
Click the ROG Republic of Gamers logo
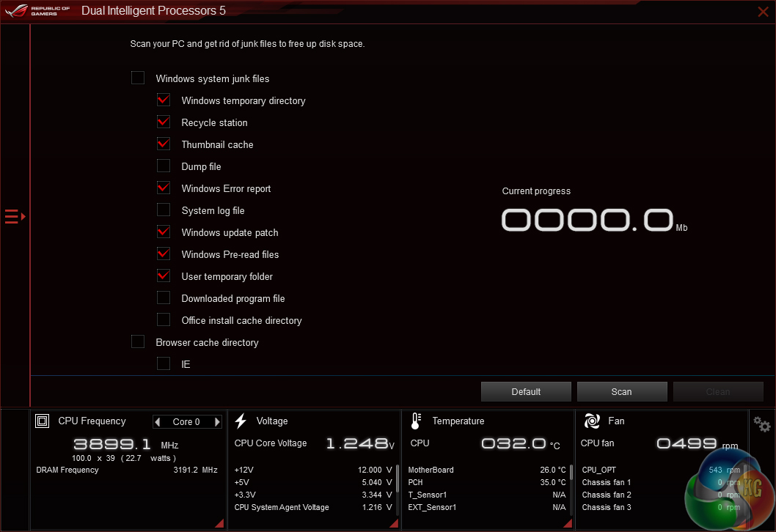click(37, 10)
